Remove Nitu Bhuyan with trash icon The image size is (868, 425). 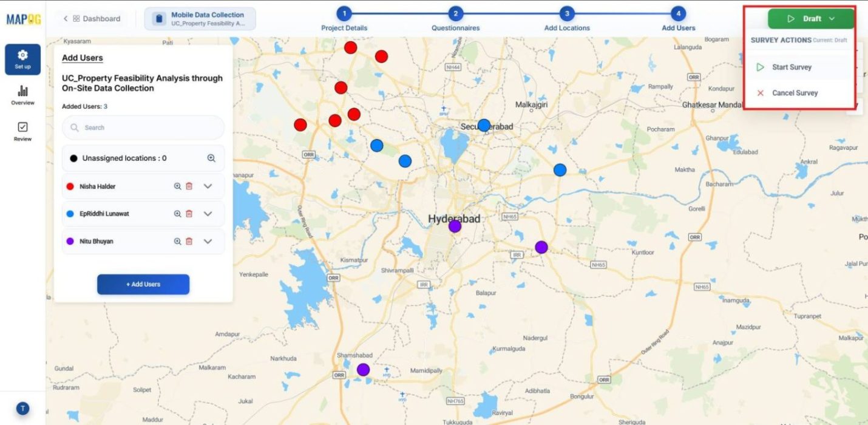click(x=189, y=241)
